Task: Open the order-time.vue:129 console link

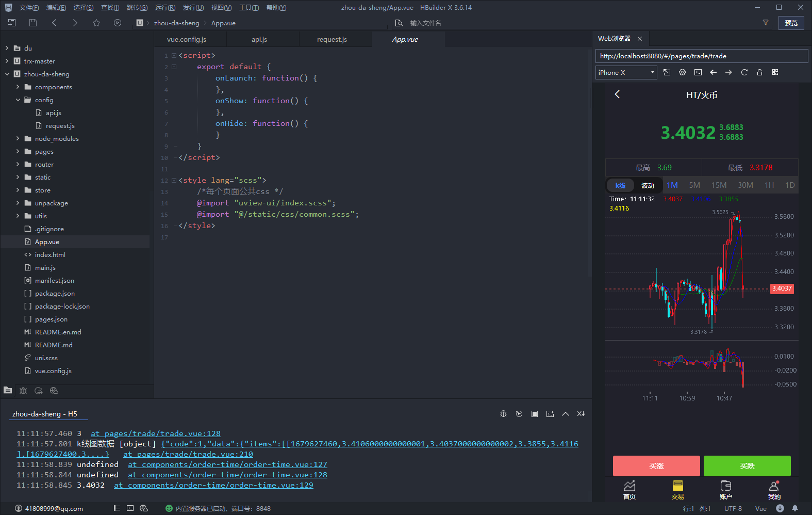Action: click(213, 485)
